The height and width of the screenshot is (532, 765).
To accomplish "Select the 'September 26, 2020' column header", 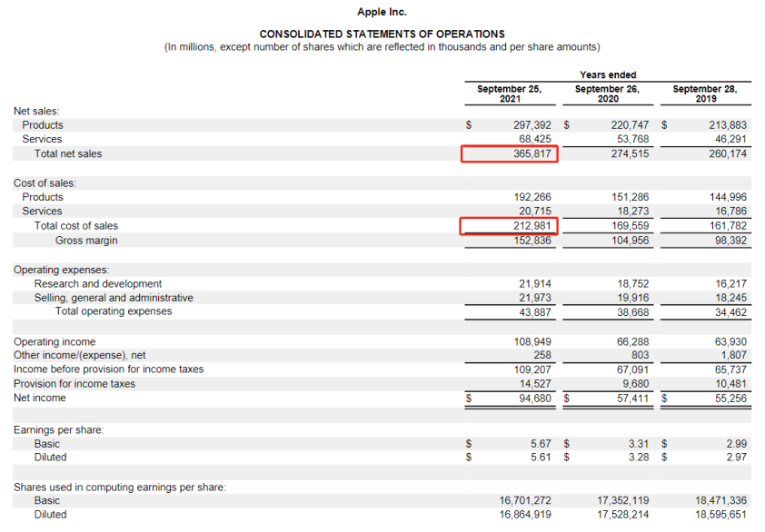I will (608, 94).
